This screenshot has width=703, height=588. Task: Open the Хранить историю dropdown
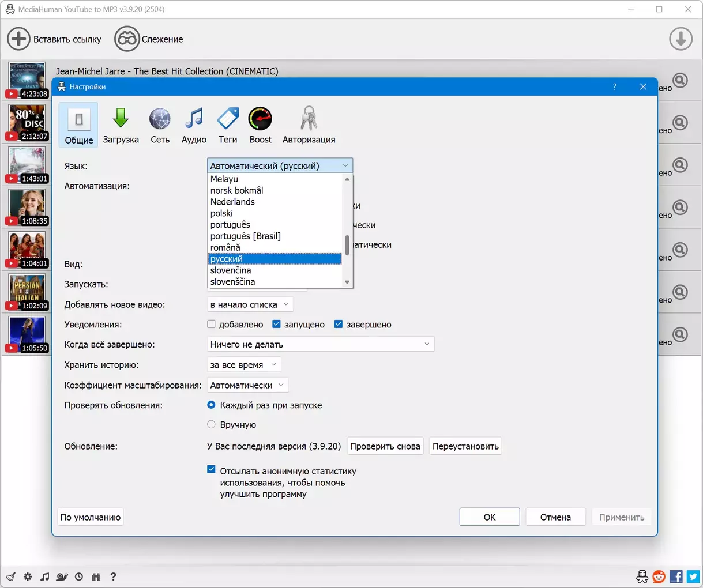(244, 365)
